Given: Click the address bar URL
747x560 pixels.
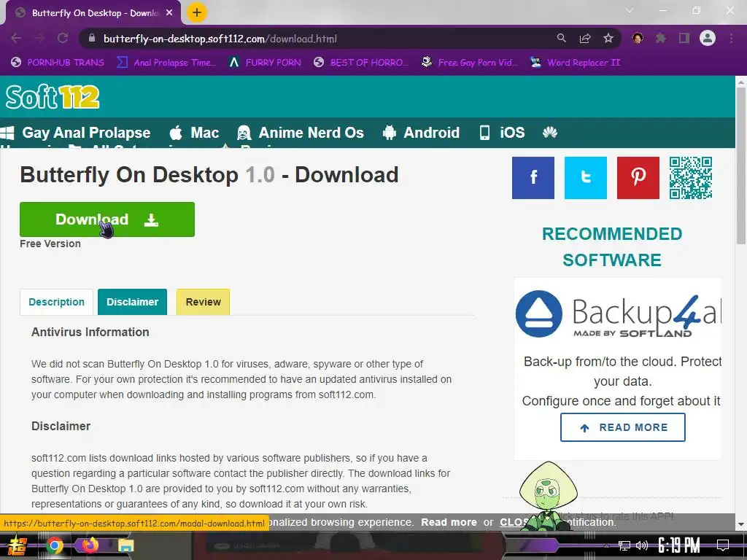Looking at the screenshot, I should click(x=220, y=39).
